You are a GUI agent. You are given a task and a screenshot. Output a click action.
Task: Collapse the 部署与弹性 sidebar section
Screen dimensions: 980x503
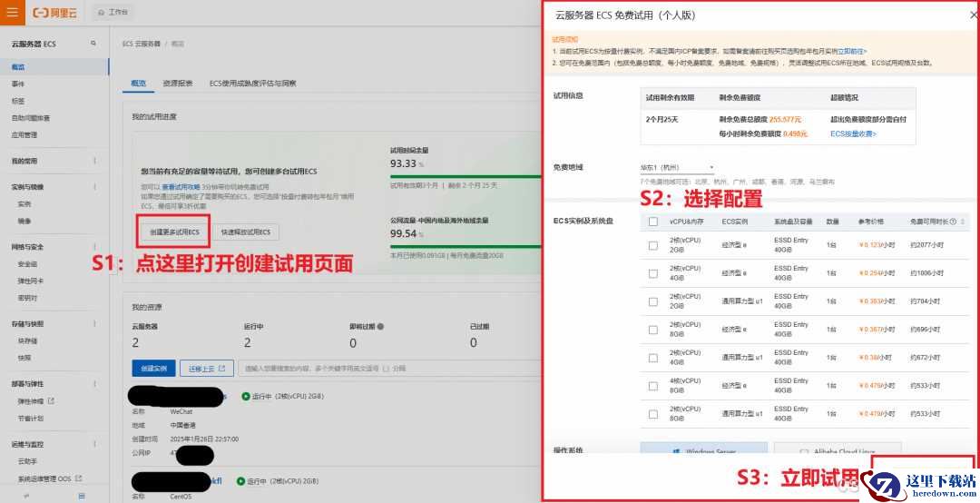[95, 383]
